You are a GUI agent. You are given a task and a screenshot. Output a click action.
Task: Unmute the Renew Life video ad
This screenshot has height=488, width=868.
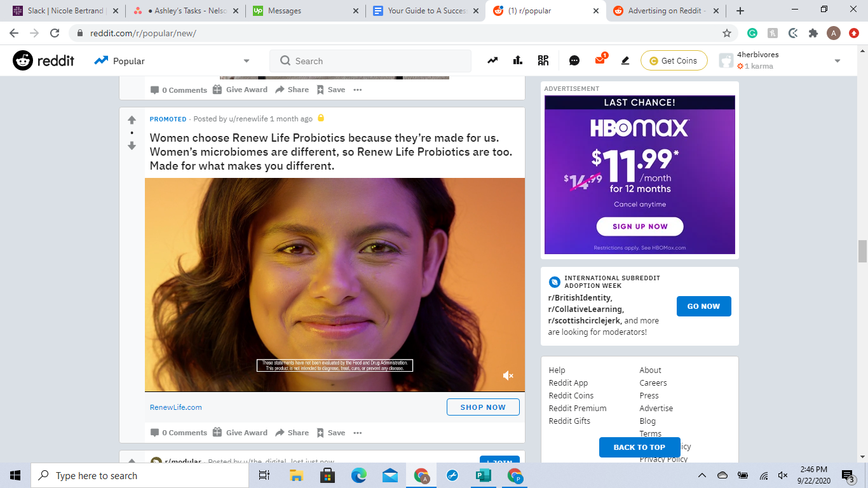(x=508, y=376)
